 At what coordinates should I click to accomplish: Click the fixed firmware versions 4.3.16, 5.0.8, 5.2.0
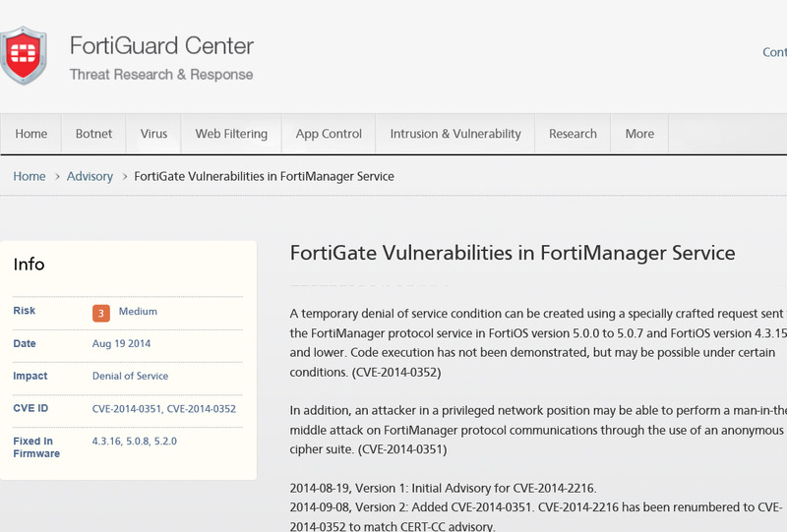click(135, 442)
